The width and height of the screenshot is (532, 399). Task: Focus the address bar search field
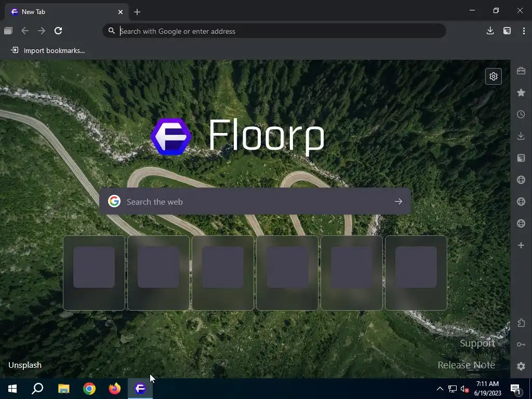(274, 31)
